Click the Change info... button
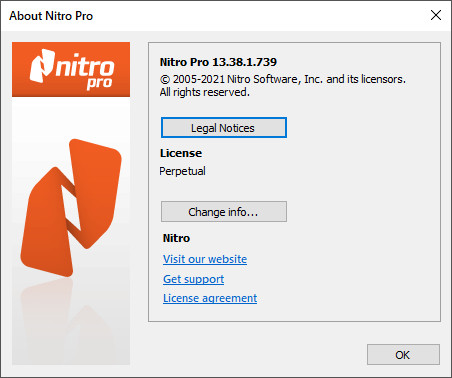452x378 pixels. (x=224, y=212)
